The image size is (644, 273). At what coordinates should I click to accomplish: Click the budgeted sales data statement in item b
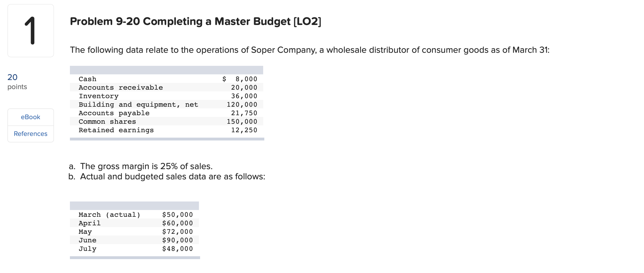tap(167, 176)
